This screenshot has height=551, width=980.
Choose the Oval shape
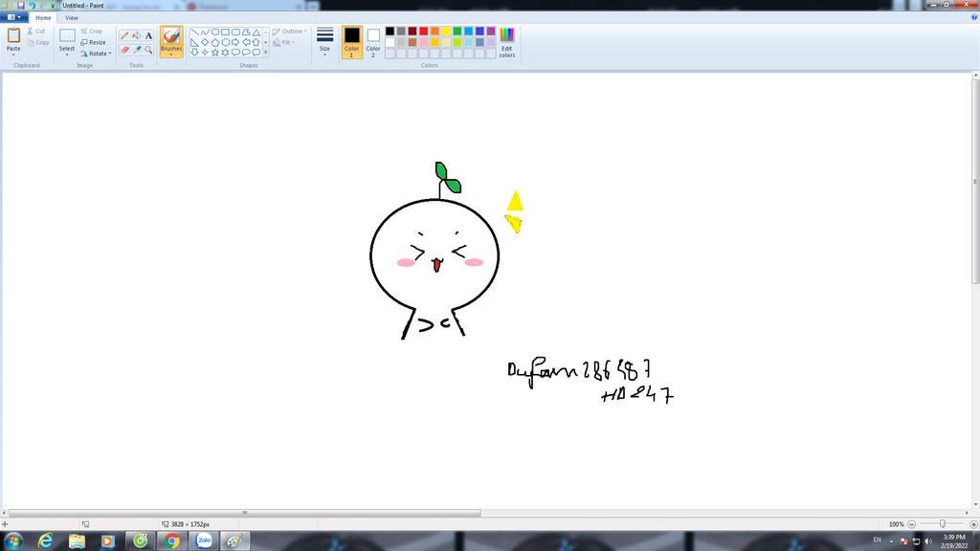click(x=215, y=32)
